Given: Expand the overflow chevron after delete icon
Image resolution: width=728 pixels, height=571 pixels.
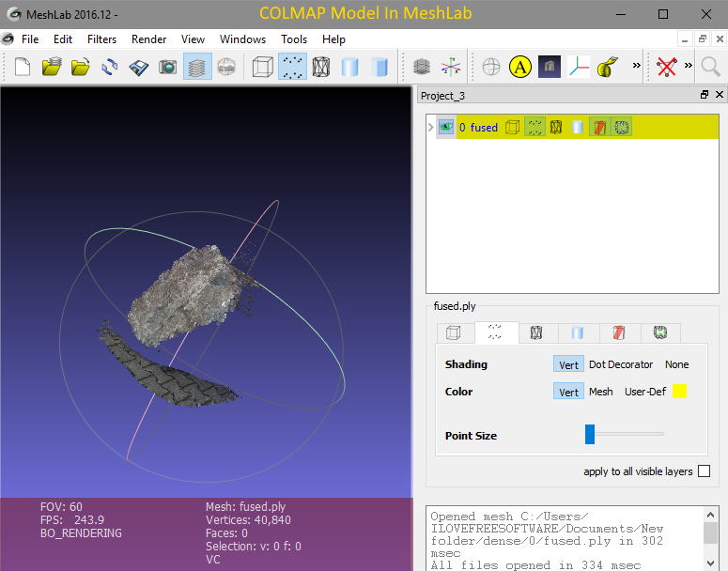Looking at the screenshot, I should point(688,66).
